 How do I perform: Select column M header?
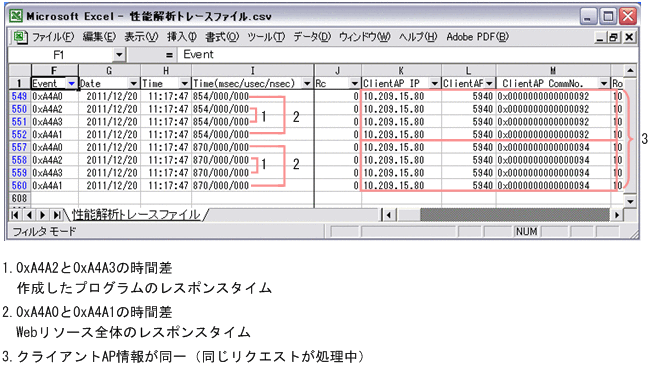tap(553, 71)
